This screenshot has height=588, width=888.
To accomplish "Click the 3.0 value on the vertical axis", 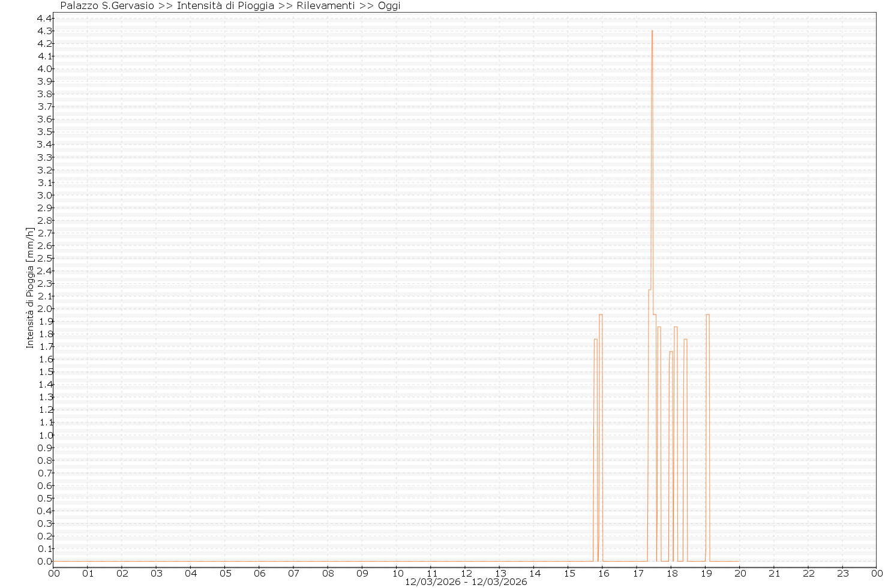I will (44, 195).
